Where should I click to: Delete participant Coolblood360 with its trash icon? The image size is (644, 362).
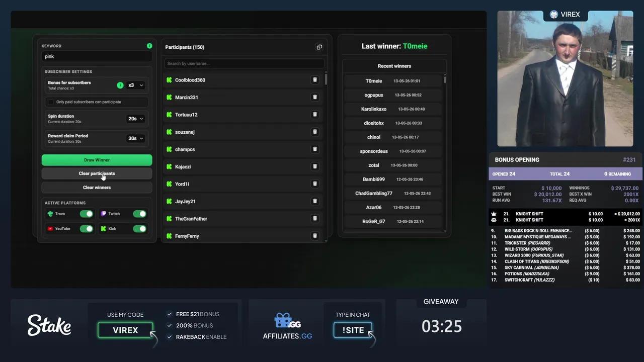315,80
